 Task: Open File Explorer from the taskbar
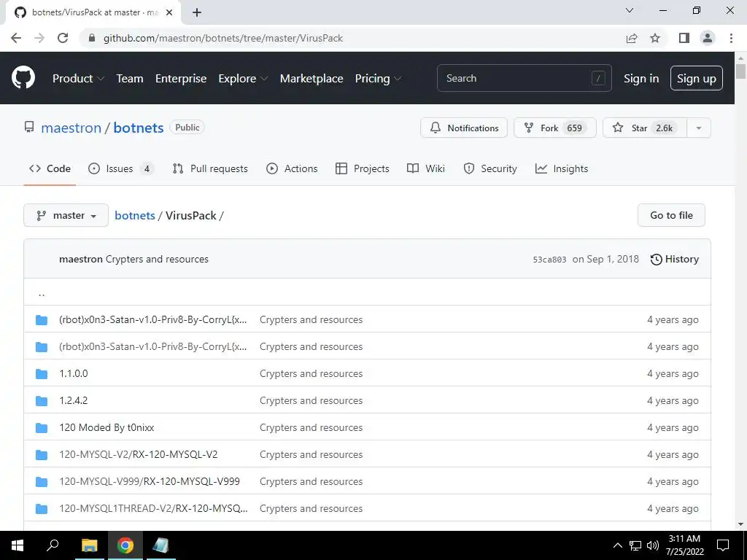pos(89,545)
